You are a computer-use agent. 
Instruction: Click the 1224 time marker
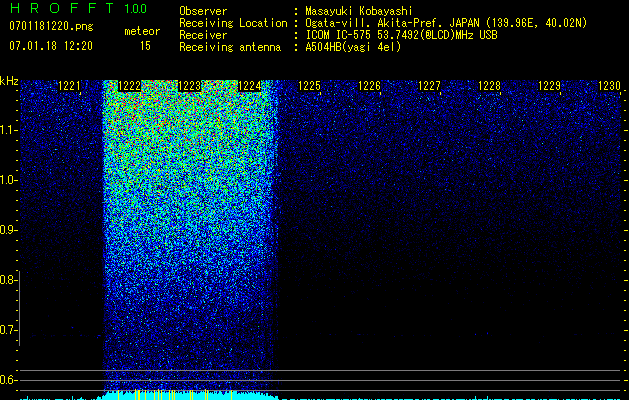pyautogui.click(x=250, y=86)
